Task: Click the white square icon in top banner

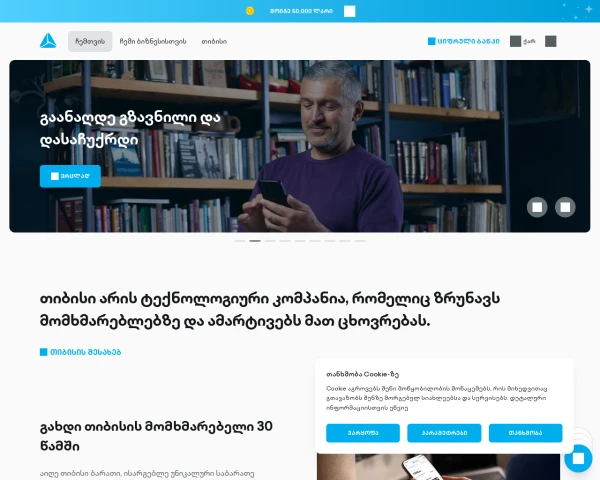Action: pos(349,11)
